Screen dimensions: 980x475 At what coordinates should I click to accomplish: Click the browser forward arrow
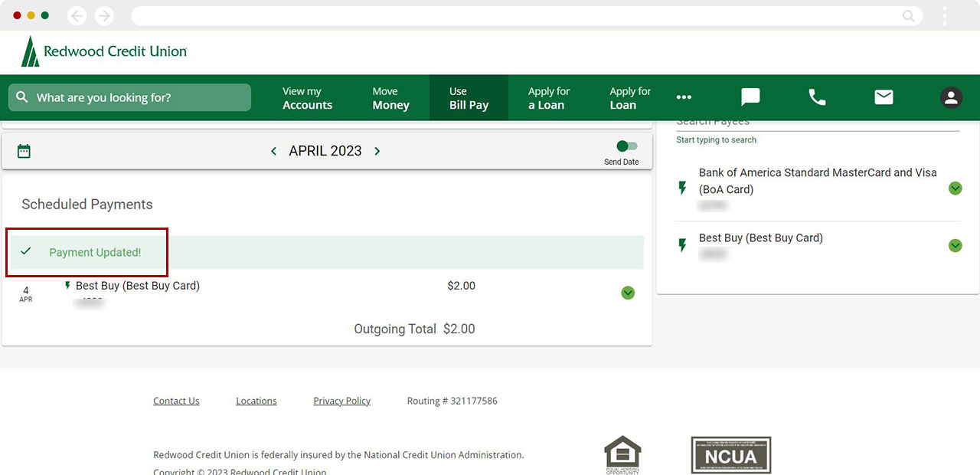tap(104, 15)
